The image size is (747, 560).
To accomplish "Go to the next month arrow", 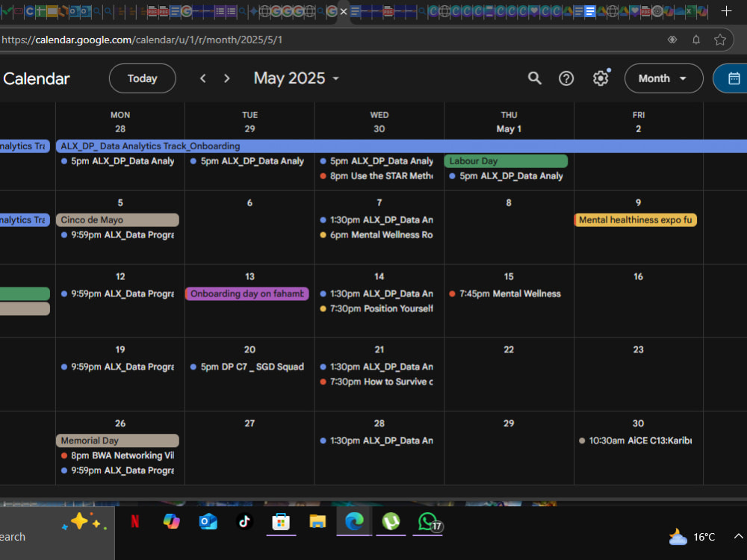I will pos(227,78).
